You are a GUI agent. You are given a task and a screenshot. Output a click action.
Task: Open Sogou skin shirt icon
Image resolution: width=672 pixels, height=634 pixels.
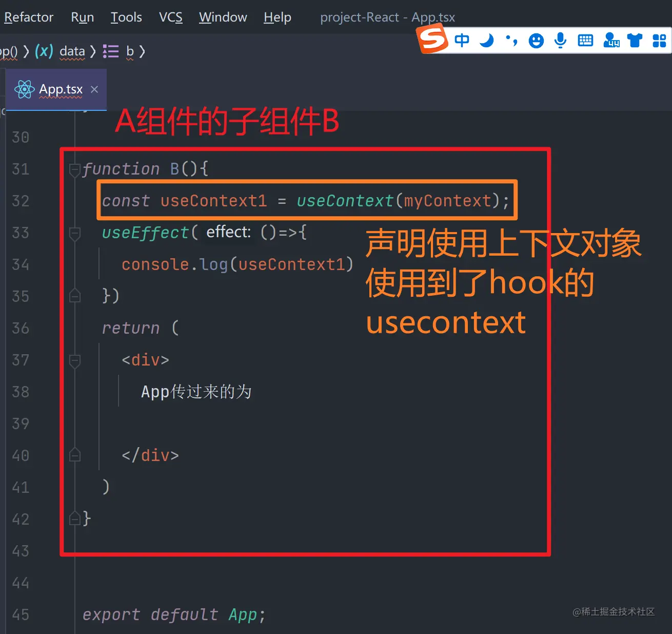pyautogui.click(x=635, y=40)
